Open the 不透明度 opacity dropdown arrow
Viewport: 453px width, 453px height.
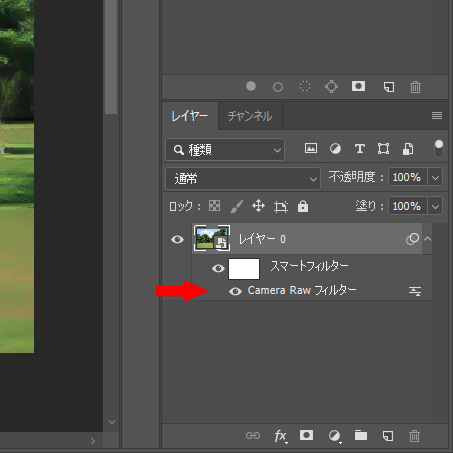point(435,177)
